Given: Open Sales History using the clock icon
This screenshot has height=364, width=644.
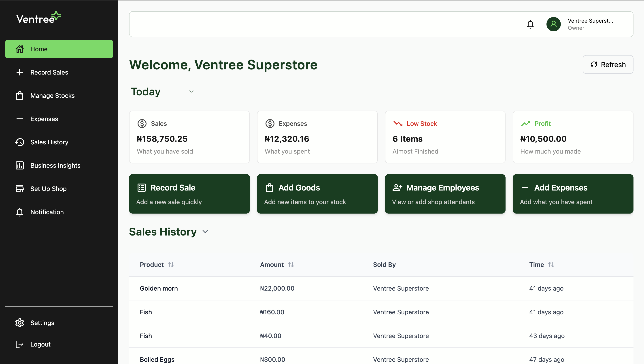Looking at the screenshot, I should pos(19,142).
